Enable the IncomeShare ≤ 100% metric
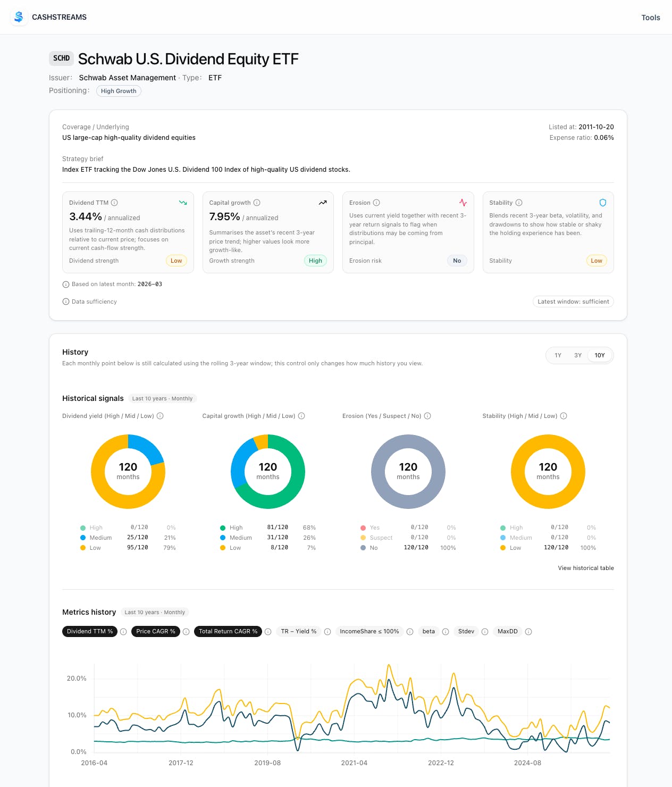The width and height of the screenshot is (672, 787). click(x=369, y=631)
